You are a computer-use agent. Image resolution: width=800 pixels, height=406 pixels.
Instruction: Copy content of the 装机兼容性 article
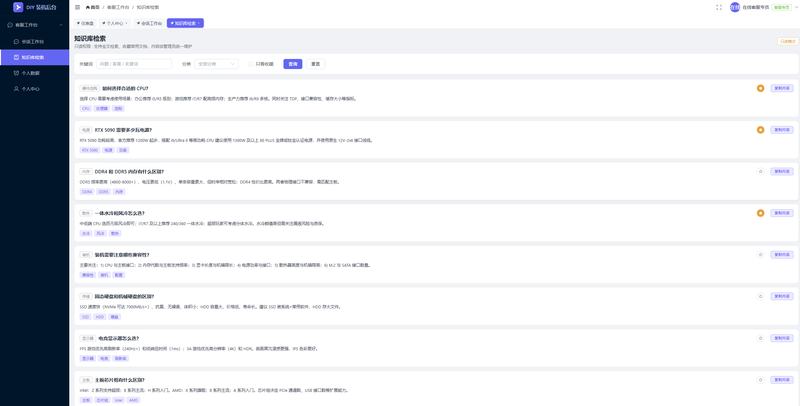[x=782, y=255]
